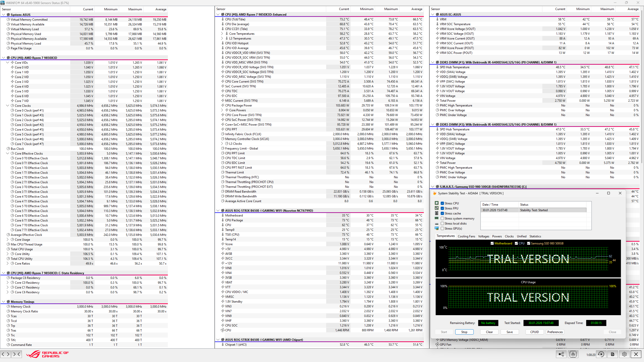Click the reset min/max clock icon
This screenshot has height=362, width=644.
pos(601,354)
